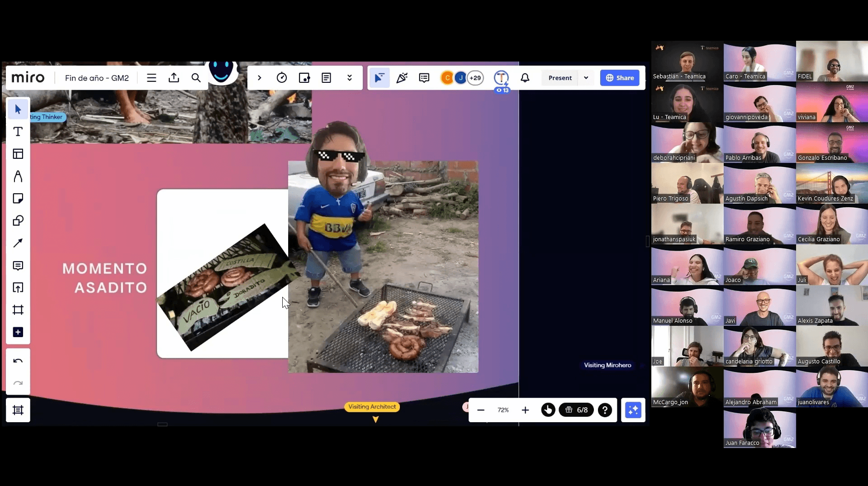The height and width of the screenshot is (486, 868).
Task: Select the Text tool
Action: point(18,132)
